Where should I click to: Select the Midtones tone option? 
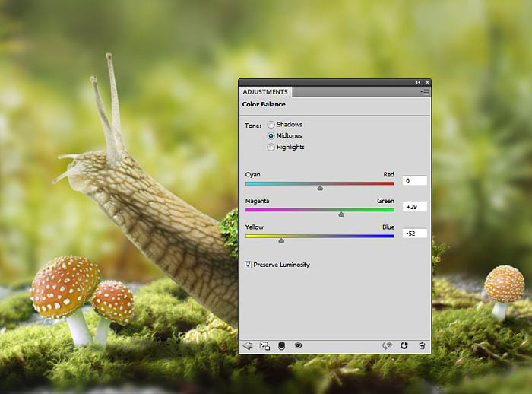(271, 135)
